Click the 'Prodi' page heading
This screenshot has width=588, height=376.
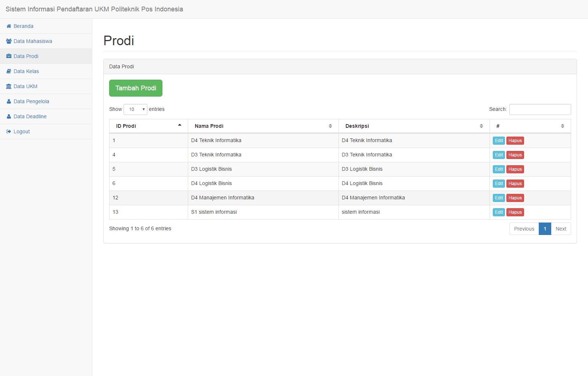pos(119,40)
